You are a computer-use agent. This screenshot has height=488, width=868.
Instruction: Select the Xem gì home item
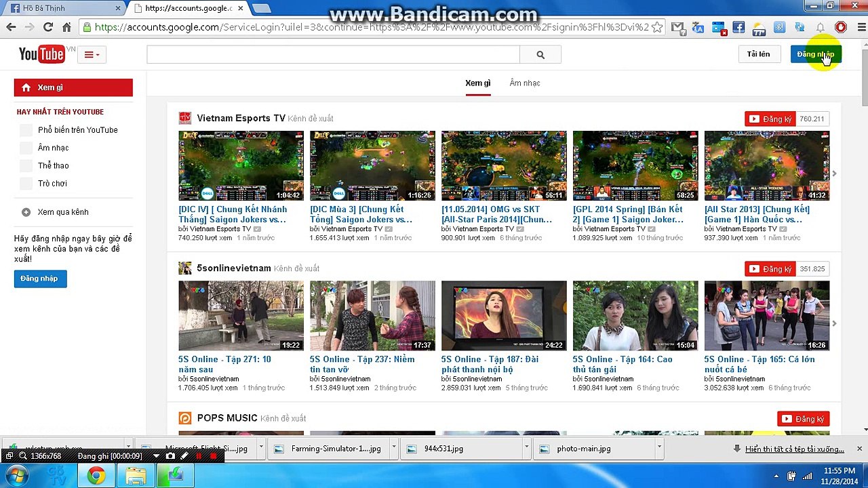[73, 87]
